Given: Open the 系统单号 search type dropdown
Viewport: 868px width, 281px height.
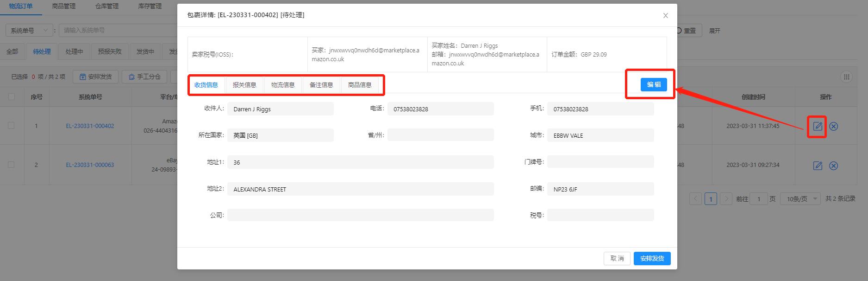Looking at the screenshot, I should click(x=29, y=31).
